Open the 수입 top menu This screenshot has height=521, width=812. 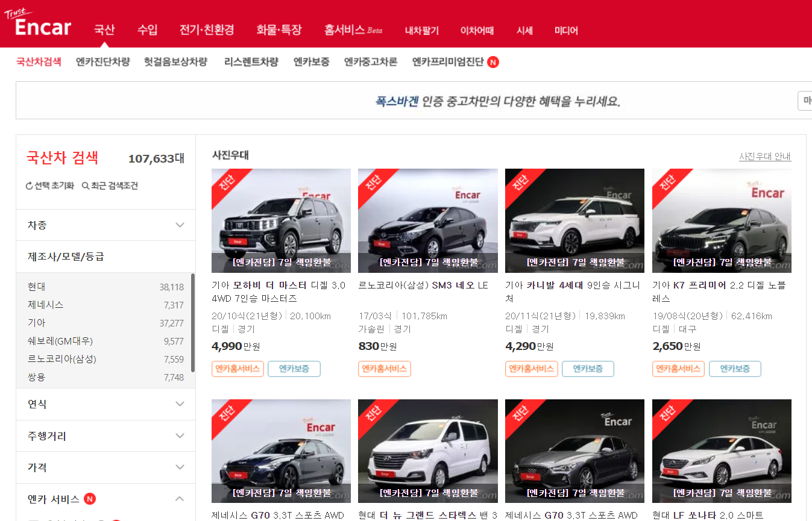pyautogui.click(x=147, y=30)
